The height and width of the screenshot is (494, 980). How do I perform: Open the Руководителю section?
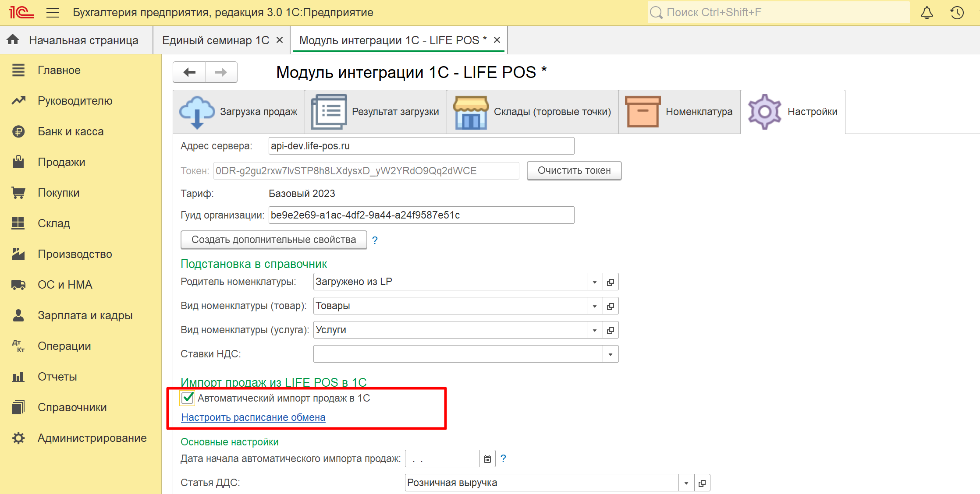coord(81,101)
